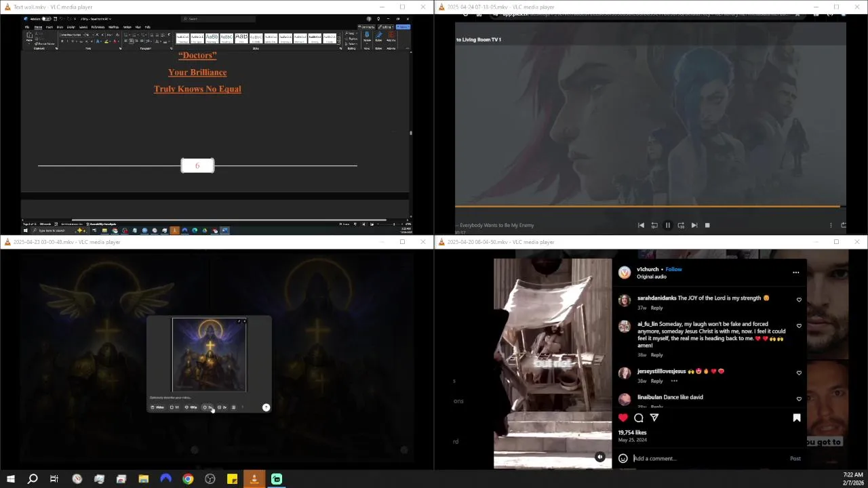Open the Comments button in Word
868x488 pixels.
tap(366, 27)
